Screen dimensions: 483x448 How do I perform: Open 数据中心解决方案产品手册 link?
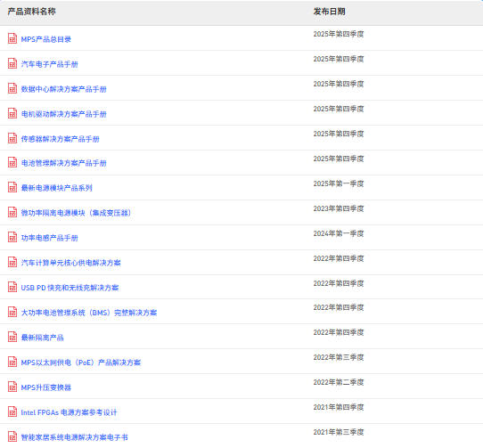[x=64, y=89]
